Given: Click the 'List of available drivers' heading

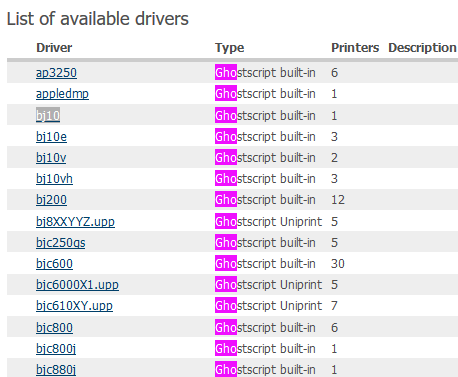Looking at the screenshot, I should coord(98,19).
